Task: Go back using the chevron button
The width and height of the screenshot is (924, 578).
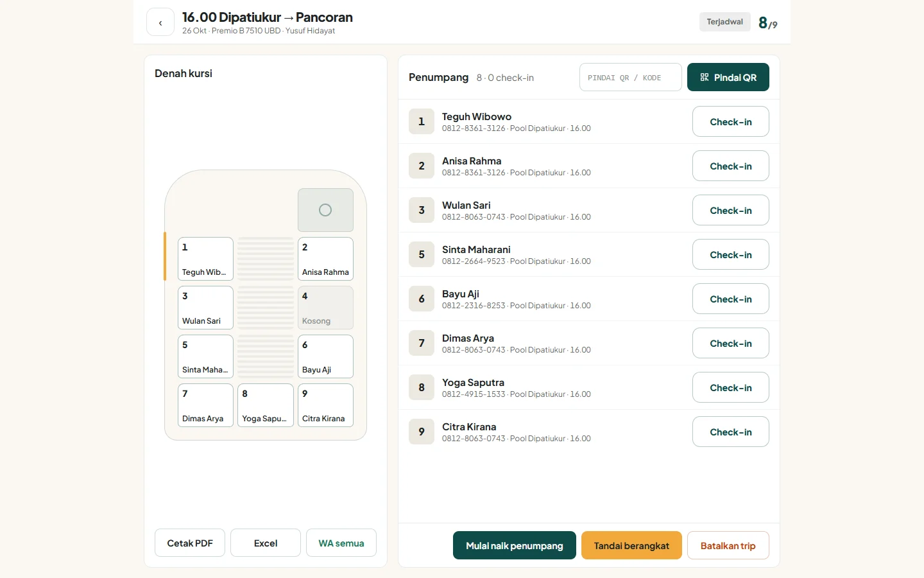Action: [160, 22]
